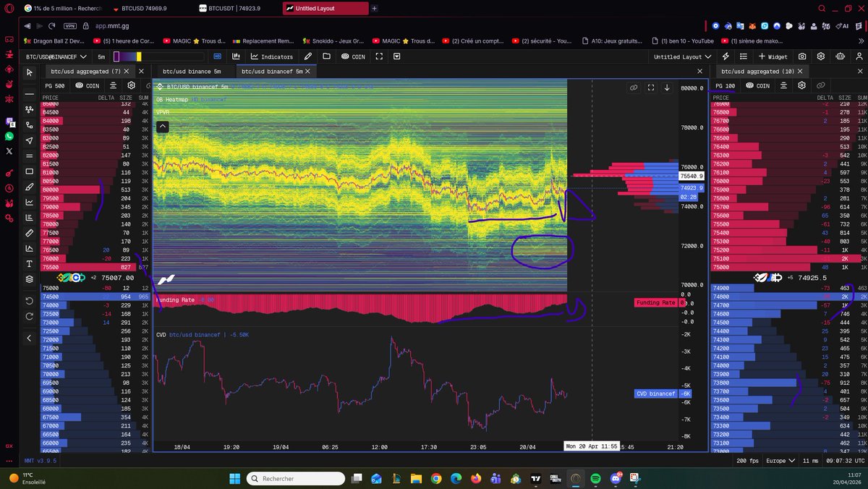
Task: Open WhatsApp in the Opera sidebar
Action: pyautogui.click(x=9, y=136)
